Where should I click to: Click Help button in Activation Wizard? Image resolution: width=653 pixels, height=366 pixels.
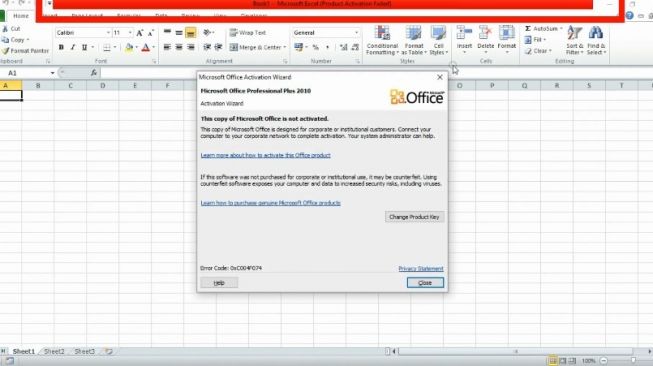click(x=219, y=283)
